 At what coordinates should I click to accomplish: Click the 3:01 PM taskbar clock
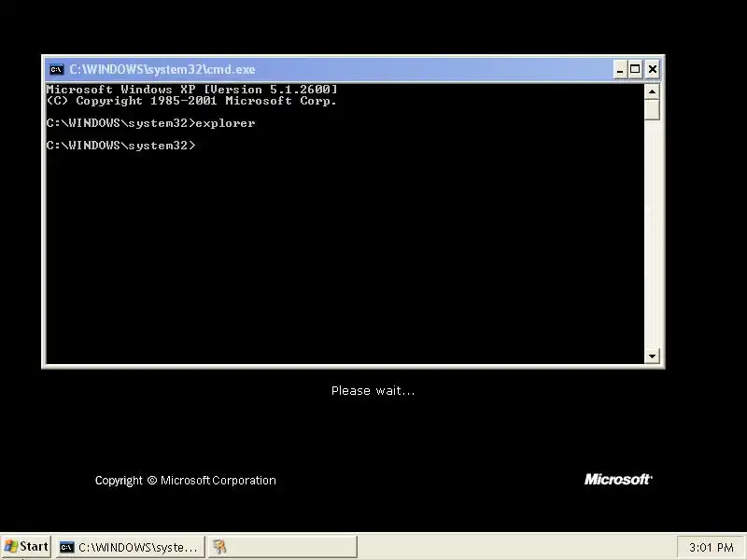[712, 548]
